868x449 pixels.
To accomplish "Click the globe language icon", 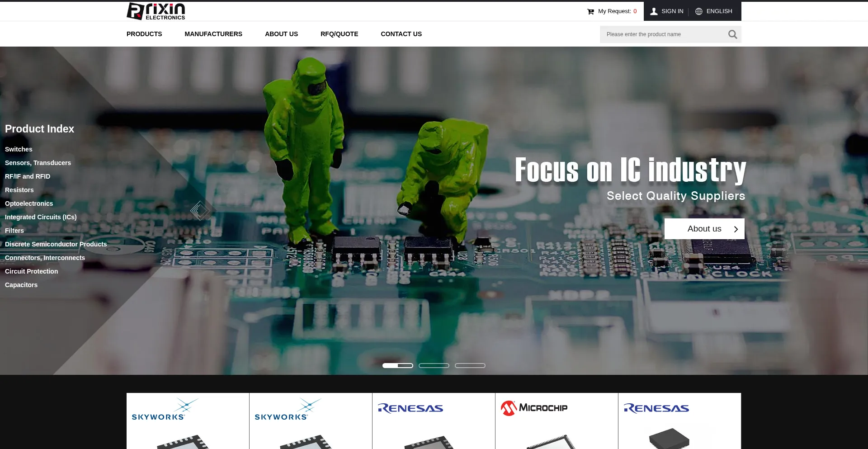I will point(698,11).
